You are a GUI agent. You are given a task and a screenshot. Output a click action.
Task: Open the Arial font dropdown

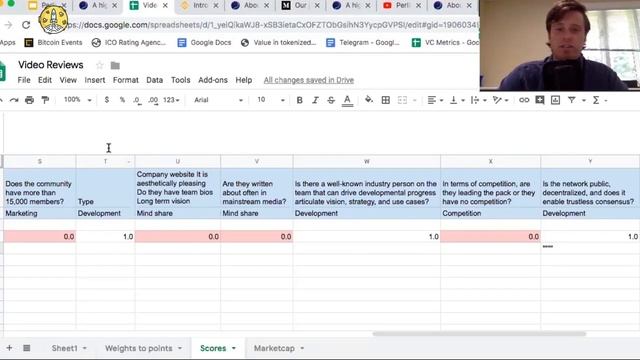point(218,100)
